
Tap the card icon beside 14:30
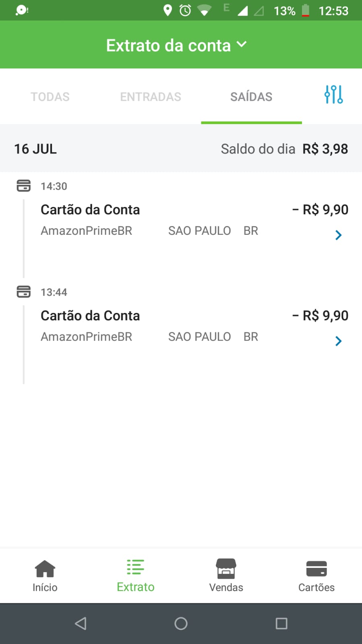pyautogui.click(x=23, y=186)
